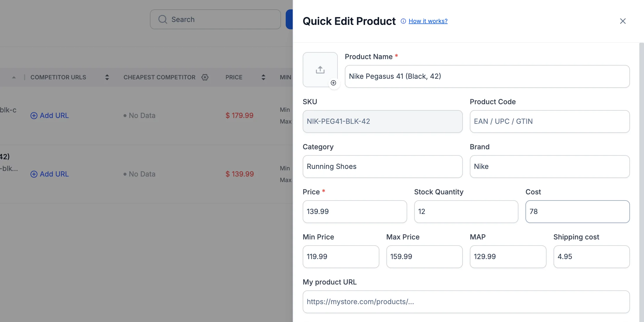
Task: Click the Stock Quantity field with 12
Action: pyautogui.click(x=466, y=212)
